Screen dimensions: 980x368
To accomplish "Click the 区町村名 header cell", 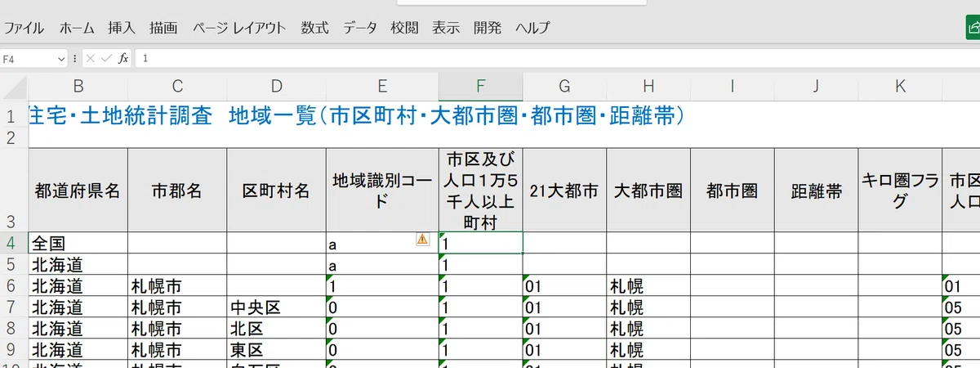I will (x=276, y=191).
